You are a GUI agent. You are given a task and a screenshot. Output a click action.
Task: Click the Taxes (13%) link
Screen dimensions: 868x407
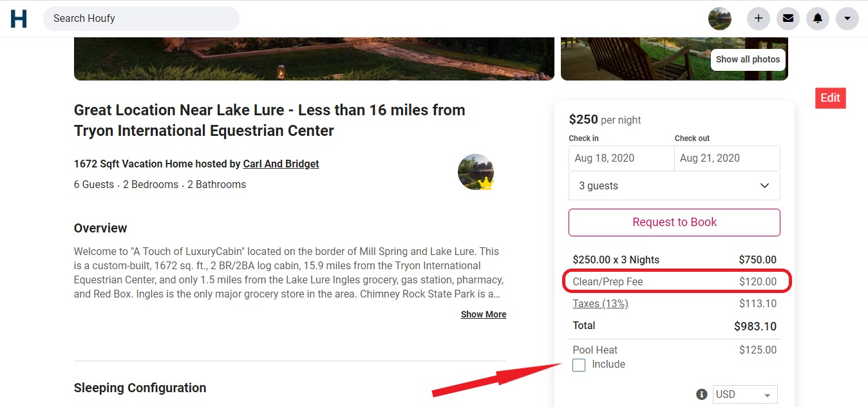tap(600, 303)
